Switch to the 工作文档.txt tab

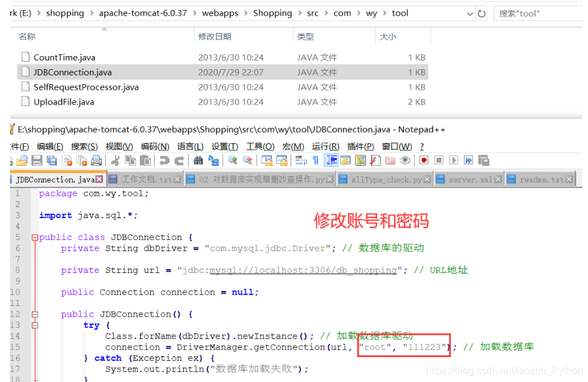tap(145, 179)
